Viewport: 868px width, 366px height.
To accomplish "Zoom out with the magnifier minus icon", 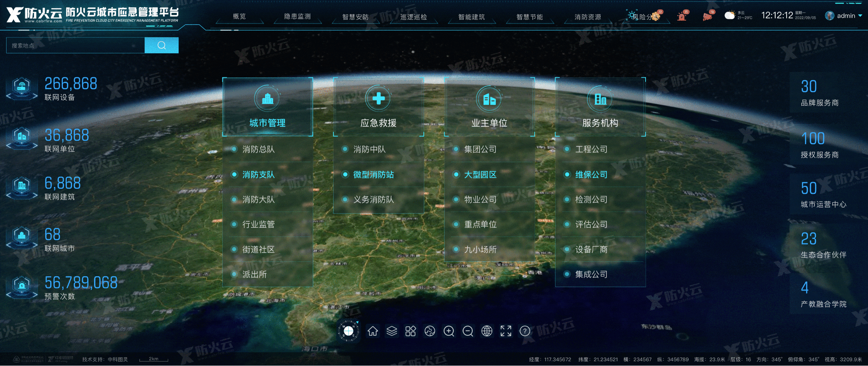I will (x=468, y=331).
